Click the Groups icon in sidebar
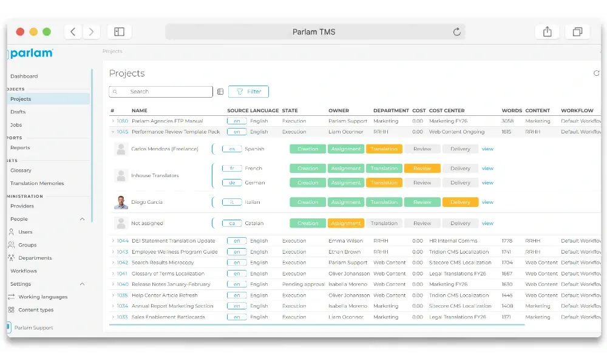This screenshot has height=364, width=607. click(x=11, y=245)
